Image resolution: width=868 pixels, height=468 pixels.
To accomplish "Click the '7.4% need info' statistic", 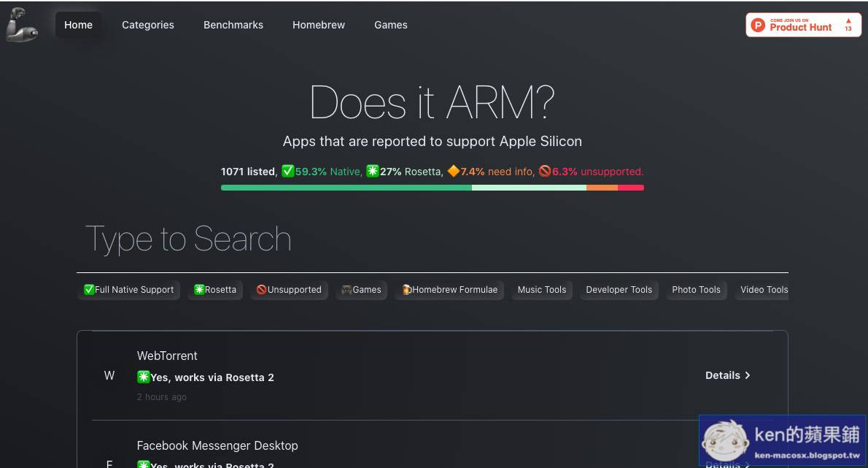I will click(x=497, y=172).
